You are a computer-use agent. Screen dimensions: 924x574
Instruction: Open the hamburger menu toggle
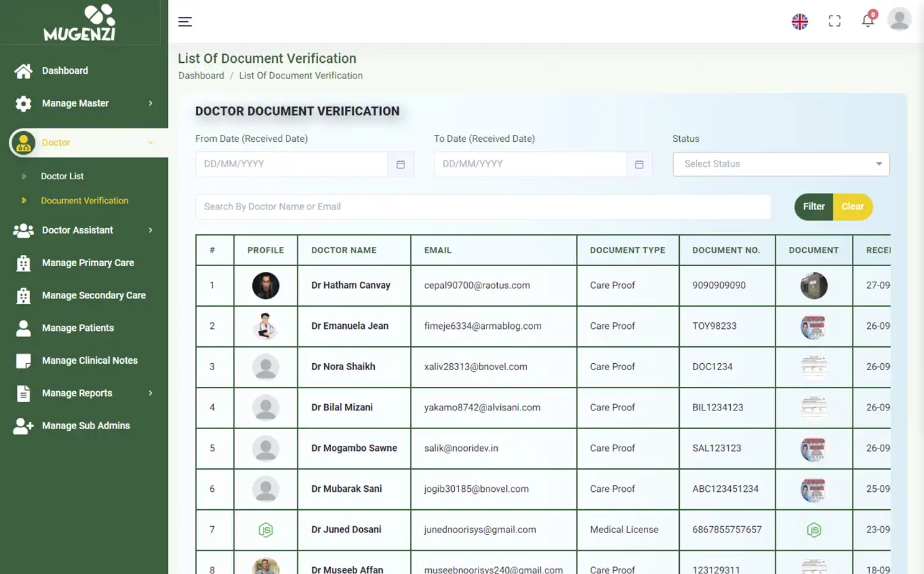(x=185, y=21)
